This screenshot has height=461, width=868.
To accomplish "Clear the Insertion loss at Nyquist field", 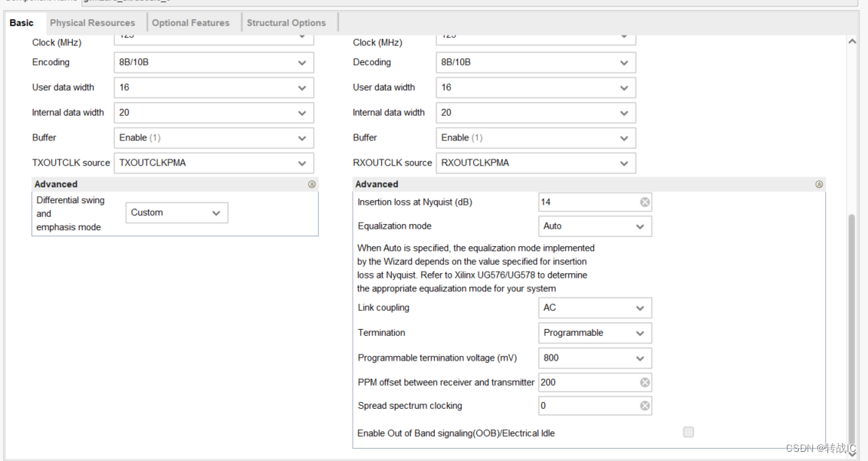I will (644, 203).
